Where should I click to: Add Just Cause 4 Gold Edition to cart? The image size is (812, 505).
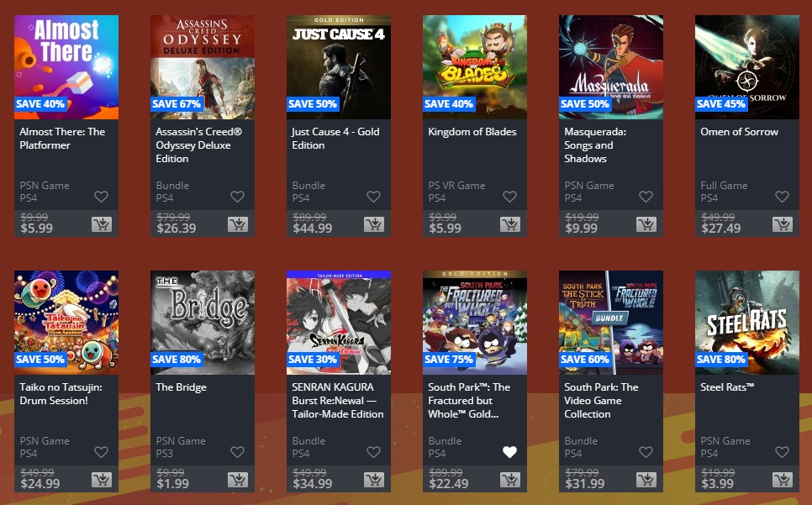click(x=374, y=224)
